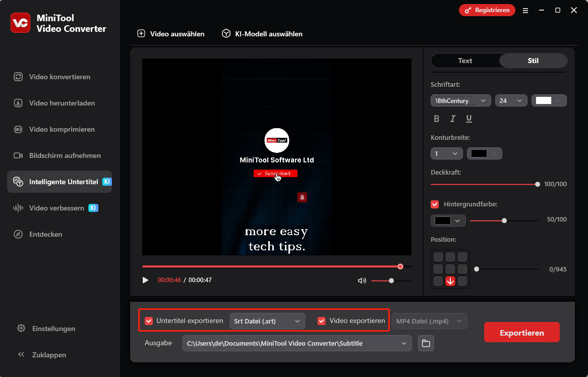Image resolution: width=588 pixels, height=377 pixels.
Task: Click the video preview area
Action: point(277,157)
